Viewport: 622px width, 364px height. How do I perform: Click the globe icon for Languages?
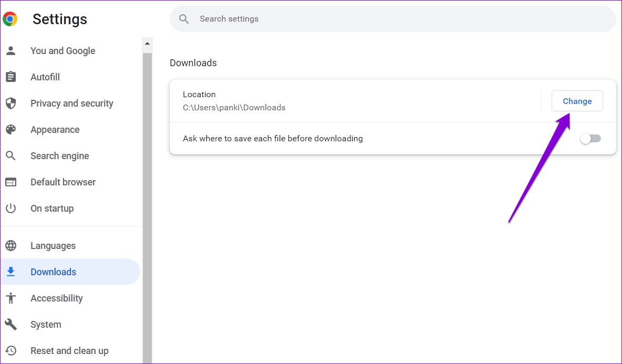click(x=11, y=245)
